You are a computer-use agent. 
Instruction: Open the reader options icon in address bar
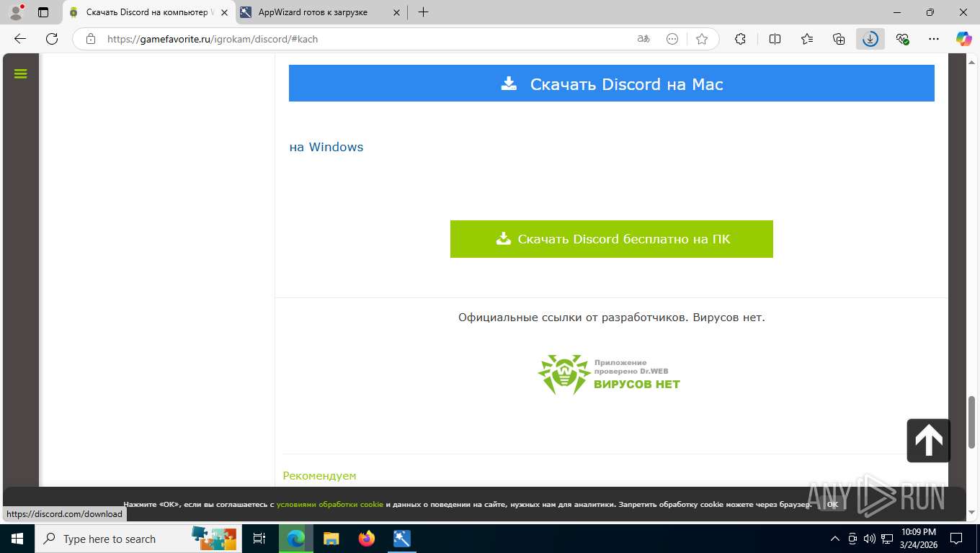tap(672, 39)
